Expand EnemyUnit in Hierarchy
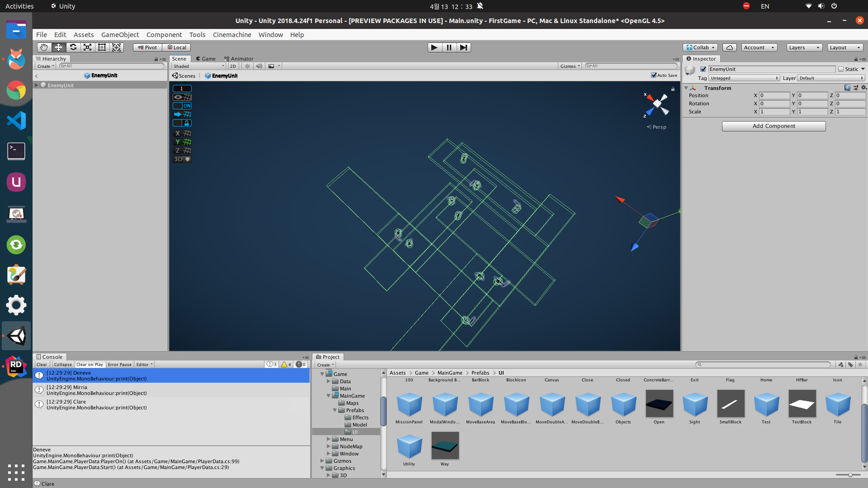Image resolution: width=868 pixels, height=488 pixels. click(37, 85)
